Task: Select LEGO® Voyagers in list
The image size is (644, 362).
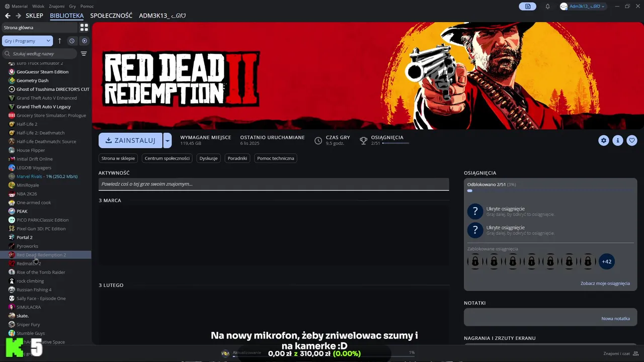Action: pyautogui.click(x=46, y=167)
